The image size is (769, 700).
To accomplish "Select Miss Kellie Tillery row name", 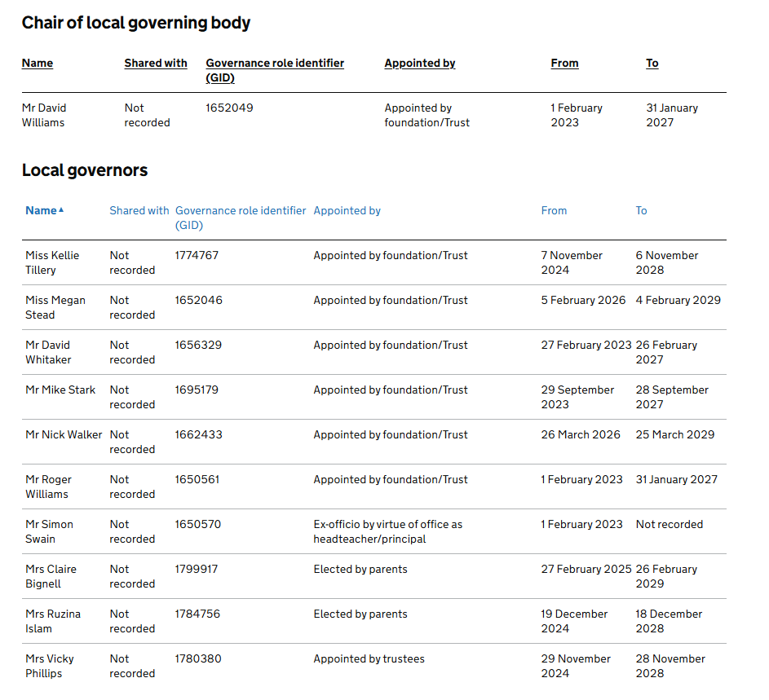I will (x=52, y=262).
